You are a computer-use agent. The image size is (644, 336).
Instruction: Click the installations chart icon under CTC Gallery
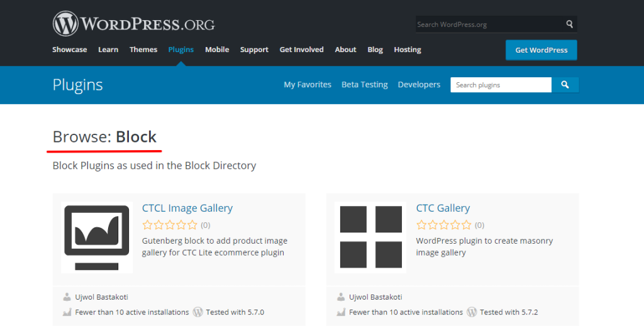coord(340,312)
